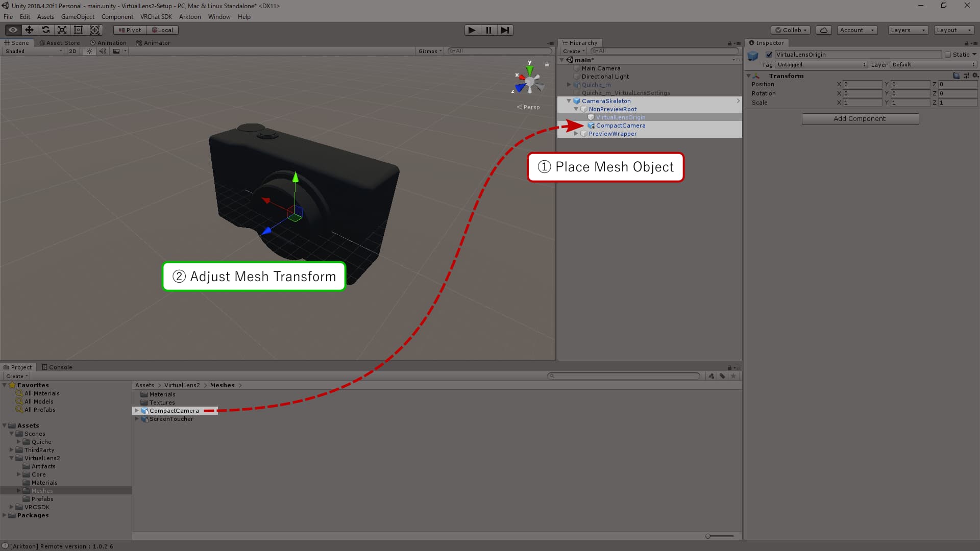Toggle Local/Global handle rotation
Screen dimensions: 980x551
point(162,30)
